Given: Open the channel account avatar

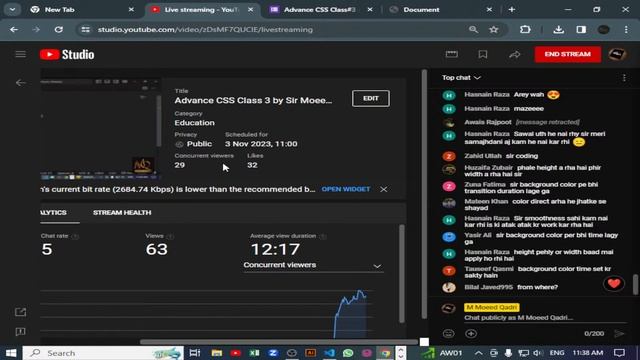Looking at the screenshot, I should pyautogui.click(x=617, y=54).
